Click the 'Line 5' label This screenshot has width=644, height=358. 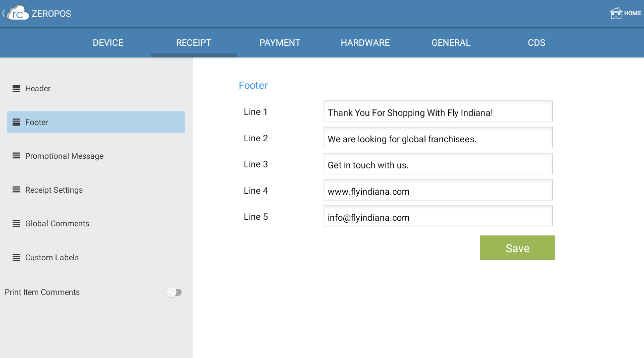click(256, 217)
